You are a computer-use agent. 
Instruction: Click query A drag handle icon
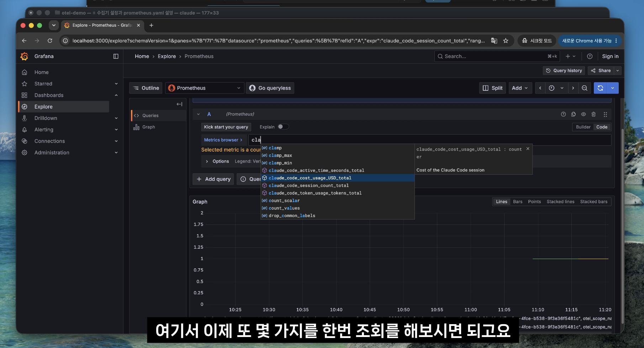tap(605, 114)
